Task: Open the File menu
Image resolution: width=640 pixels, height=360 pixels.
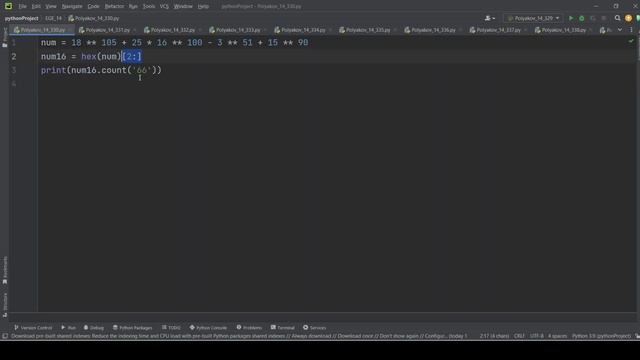Action: tap(22, 6)
